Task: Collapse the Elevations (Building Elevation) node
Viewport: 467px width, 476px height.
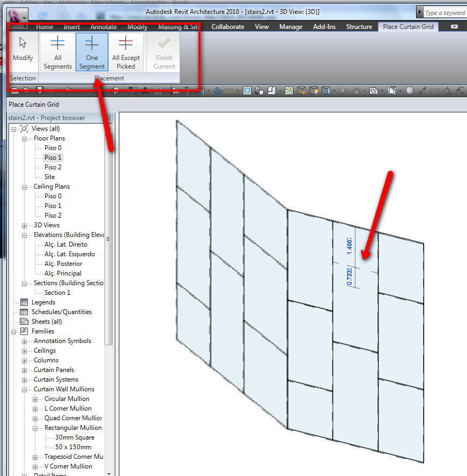Action: pyautogui.click(x=24, y=235)
